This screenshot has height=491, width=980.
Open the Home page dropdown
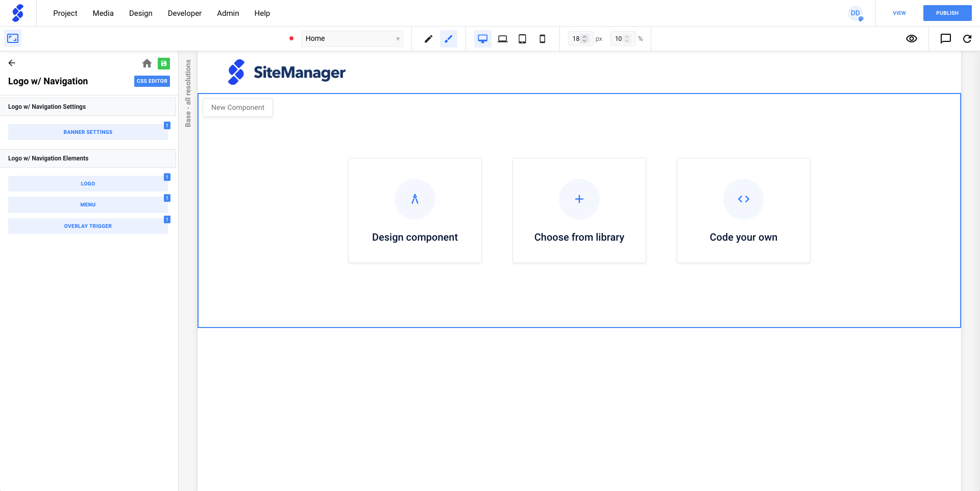click(352, 39)
